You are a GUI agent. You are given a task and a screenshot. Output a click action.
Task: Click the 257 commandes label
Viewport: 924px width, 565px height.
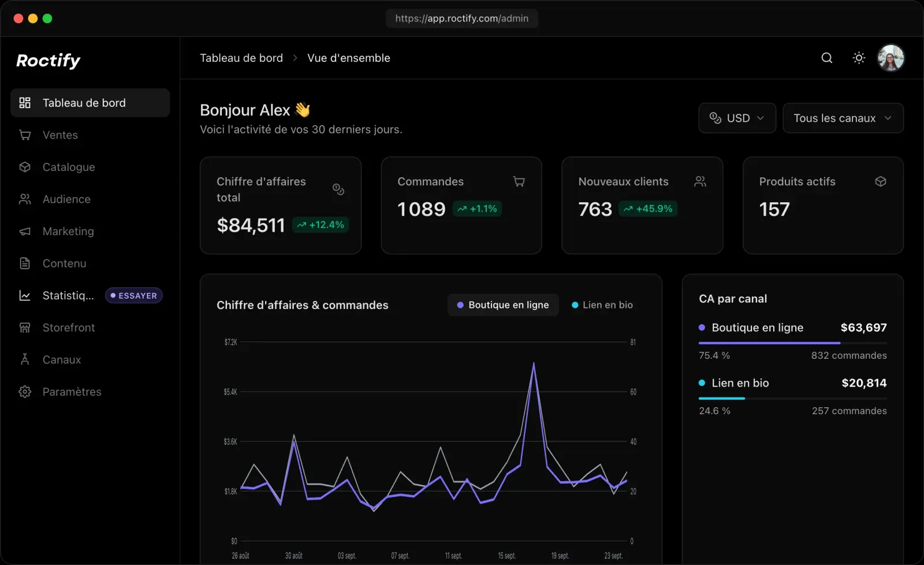[x=850, y=411]
